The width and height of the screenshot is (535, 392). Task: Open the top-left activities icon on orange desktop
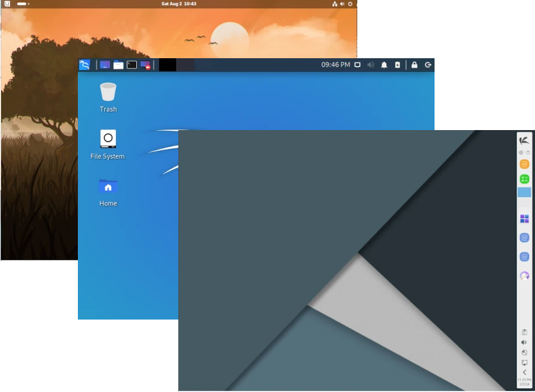(7, 4)
